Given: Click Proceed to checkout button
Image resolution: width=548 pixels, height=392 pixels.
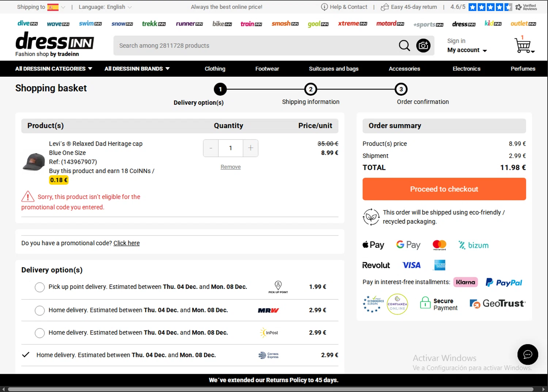Looking at the screenshot, I should (x=444, y=189).
